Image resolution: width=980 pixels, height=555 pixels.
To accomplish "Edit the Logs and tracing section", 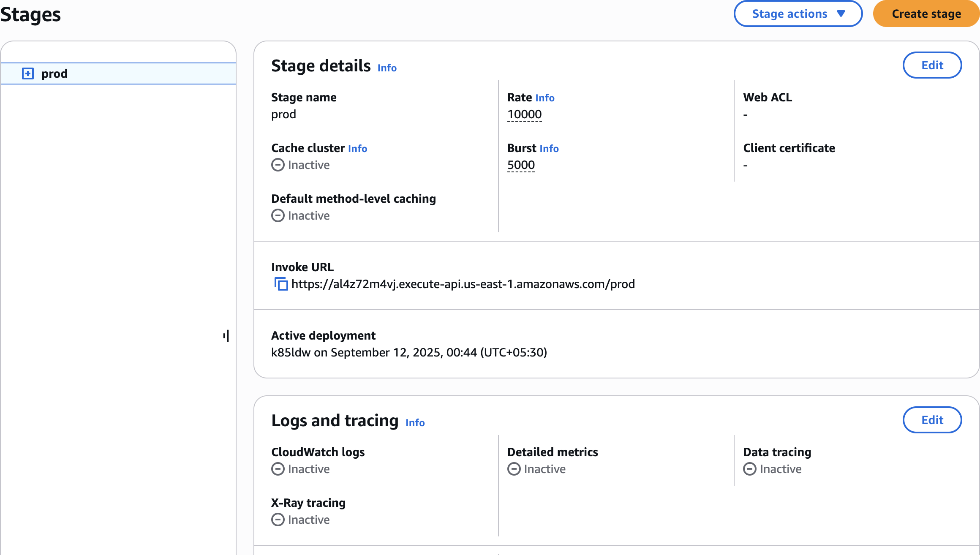I will (x=932, y=420).
